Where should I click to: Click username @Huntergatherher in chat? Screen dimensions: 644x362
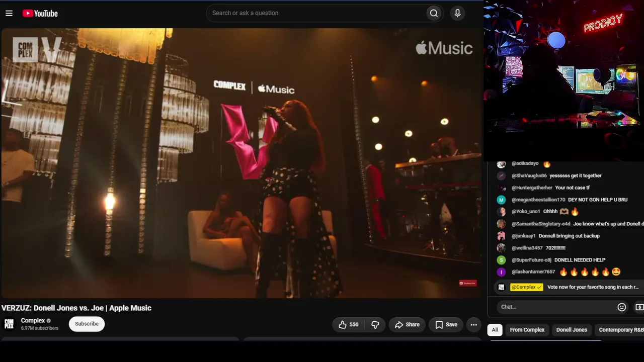click(532, 188)
